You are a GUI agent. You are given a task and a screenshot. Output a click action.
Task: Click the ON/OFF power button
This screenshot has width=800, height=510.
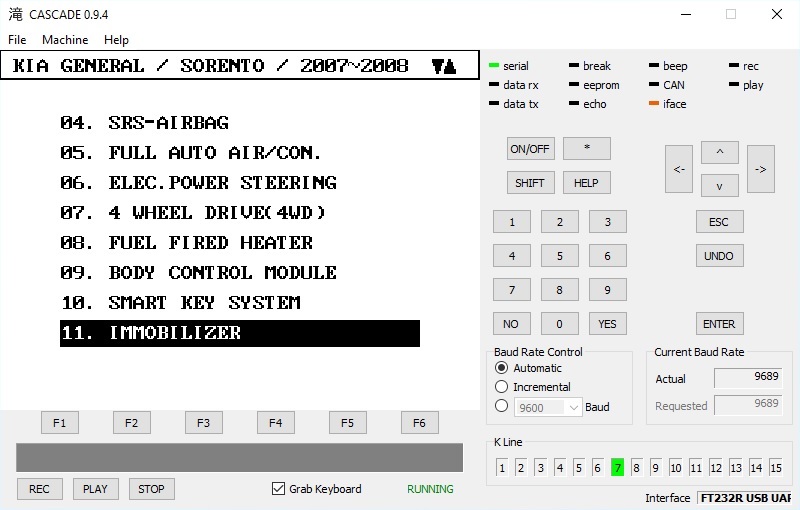pos(530,149)
